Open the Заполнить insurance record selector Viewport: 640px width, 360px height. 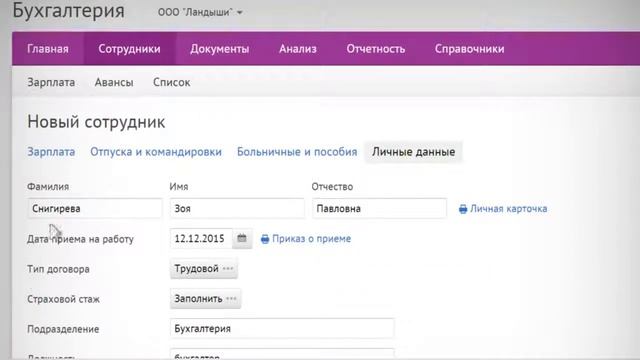205,299
